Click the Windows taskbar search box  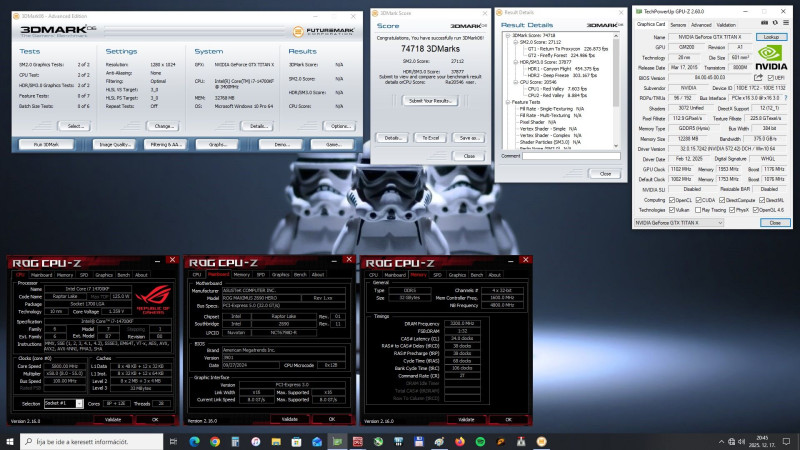tap(92, 441)
